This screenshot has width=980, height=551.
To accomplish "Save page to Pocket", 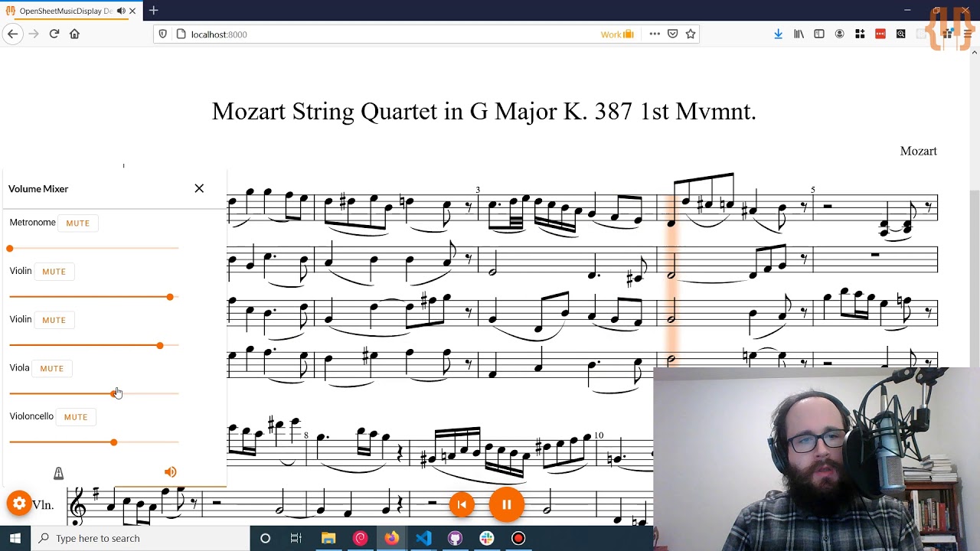I will [x=672, y=34].
